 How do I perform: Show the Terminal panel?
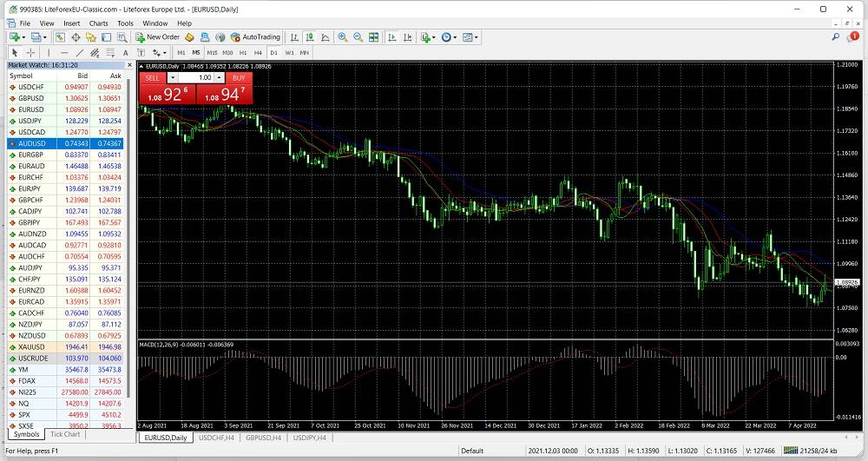tap(106, 37)
